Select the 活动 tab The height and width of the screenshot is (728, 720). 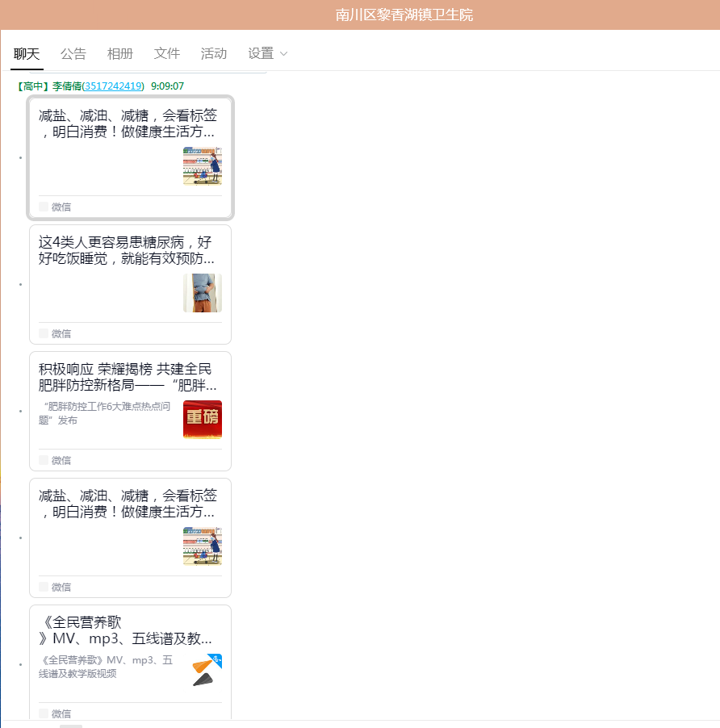pyautogui.click(x=214, y=54)
